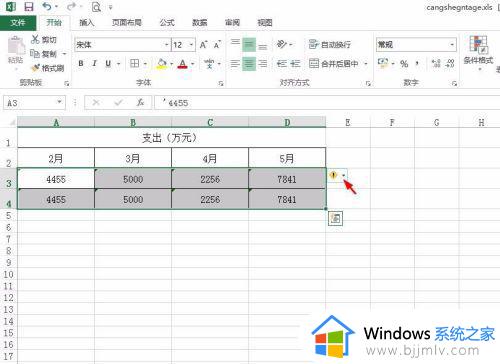Click the Increase Indent icon

coord(295,63)
